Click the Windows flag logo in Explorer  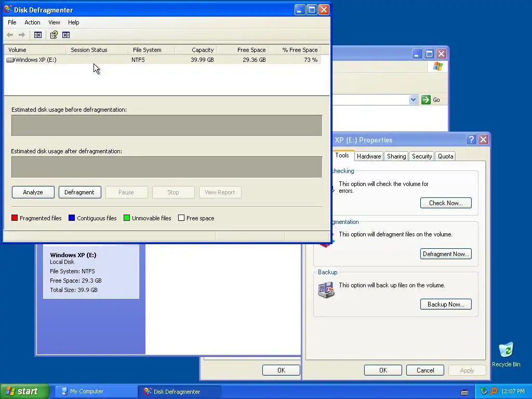pyautogui.click(x=437, y=66)
